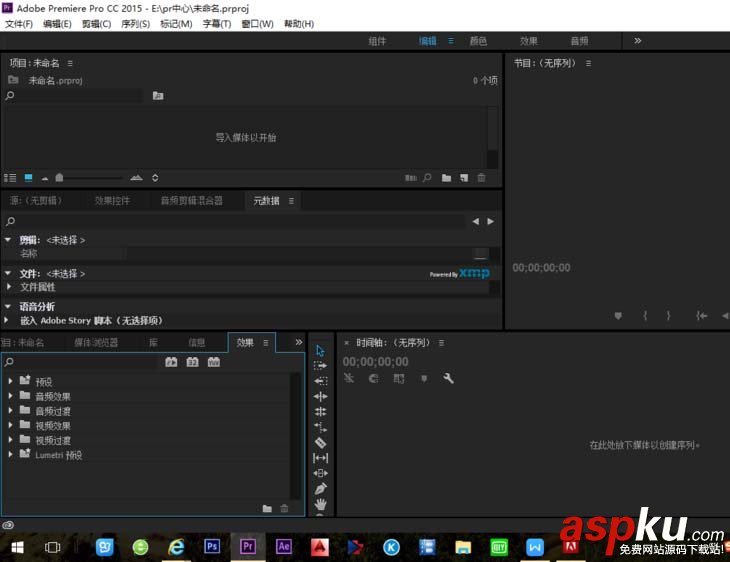Switch Project panel to List view
This screenshot has width=730, height=562.
click(10, 178)
